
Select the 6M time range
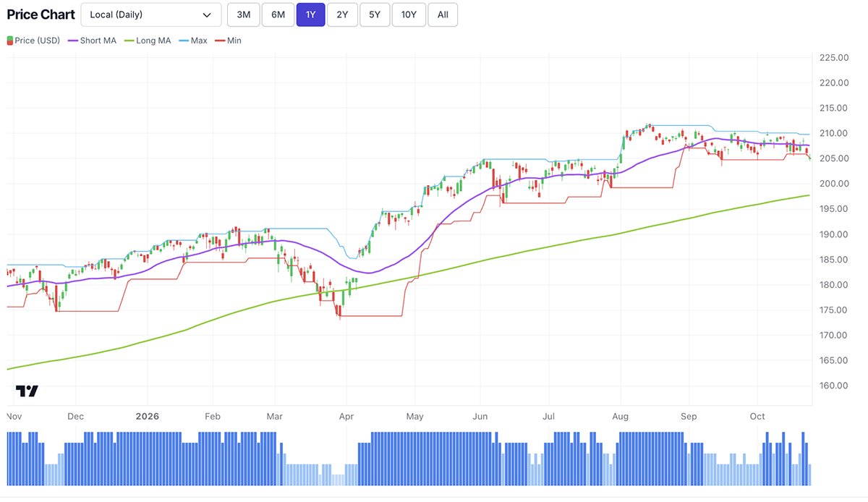(x=278, y=14)
